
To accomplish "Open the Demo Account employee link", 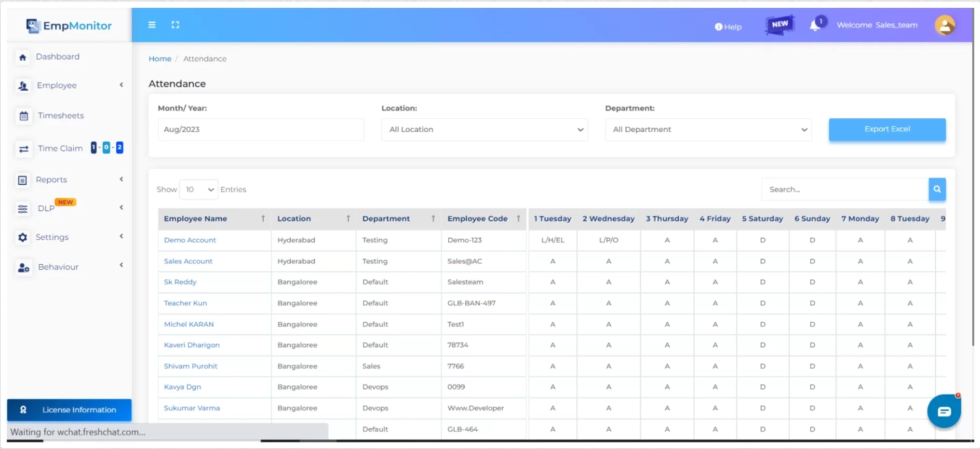I will pos(190,240).
